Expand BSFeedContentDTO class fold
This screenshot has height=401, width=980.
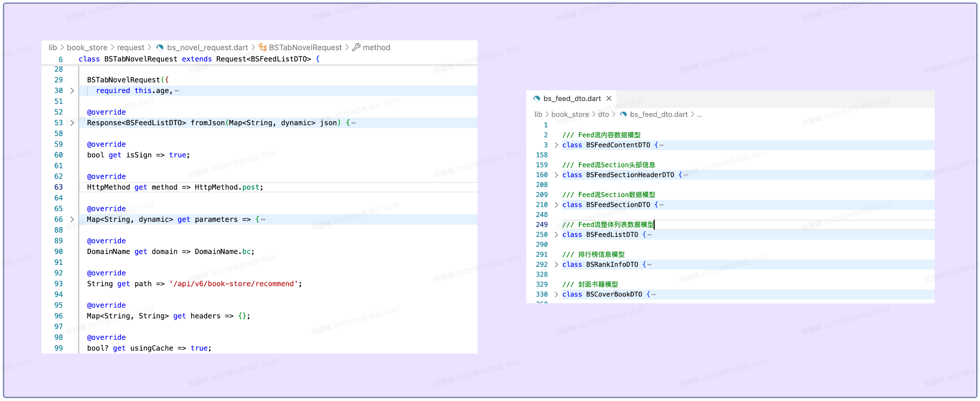pos(556,145)
